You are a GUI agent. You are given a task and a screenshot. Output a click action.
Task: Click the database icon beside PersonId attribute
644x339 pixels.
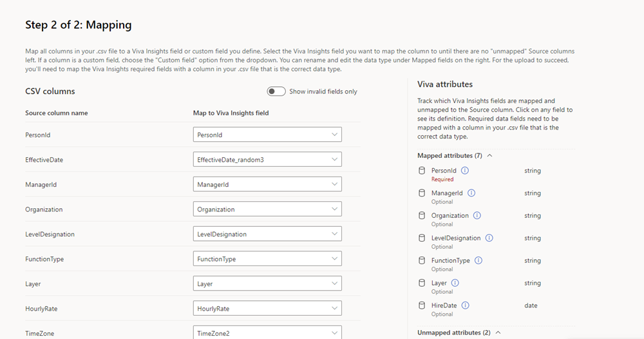point(422,171)
